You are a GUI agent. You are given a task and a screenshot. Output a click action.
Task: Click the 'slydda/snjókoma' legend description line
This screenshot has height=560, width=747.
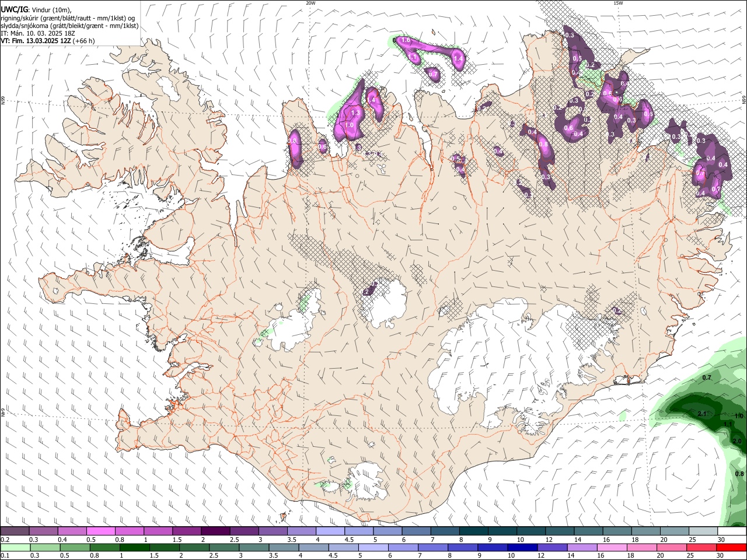pos(69,26)
